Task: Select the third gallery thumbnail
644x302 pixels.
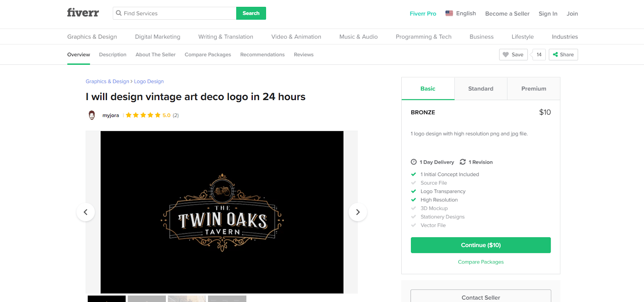Action: pos(187,299)
